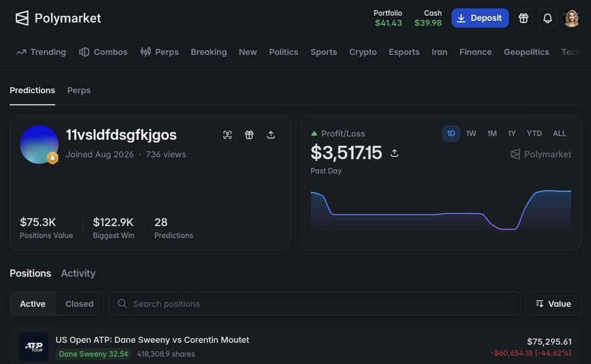
Task: Select the 1Y time range
Action: [x=512, y=134]
